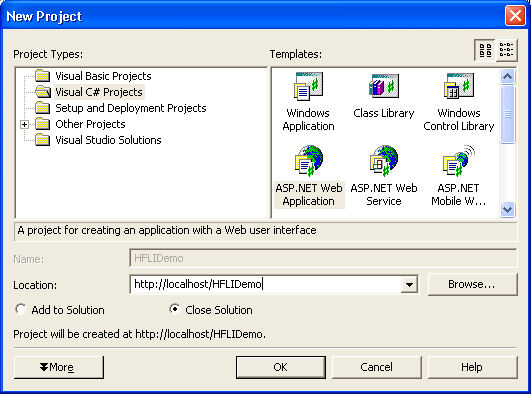
Task: Choose the ASP.NET Web Service template icon
Action: (384, 161)
